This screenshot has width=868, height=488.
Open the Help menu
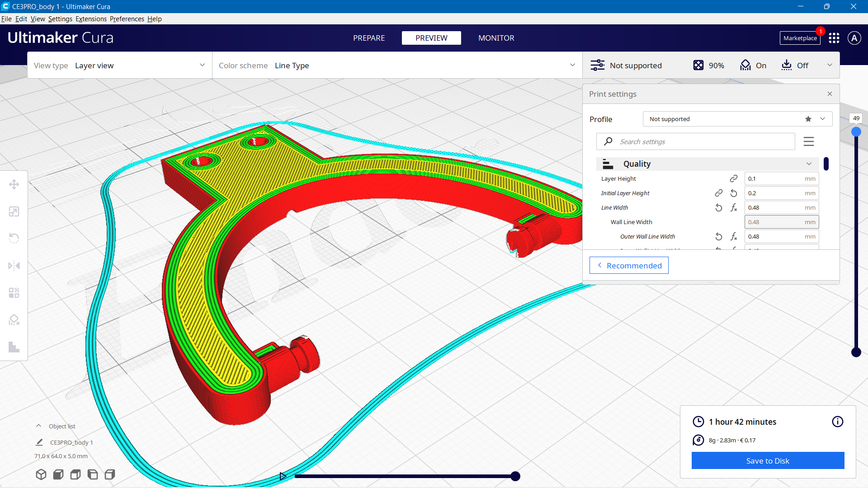click(x=155, y=19)
